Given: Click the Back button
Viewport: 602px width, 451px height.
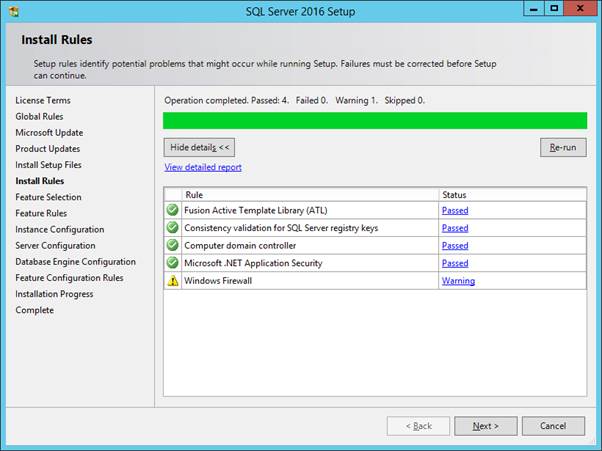Looking at the screenshot, I should [x=418, y=426].
